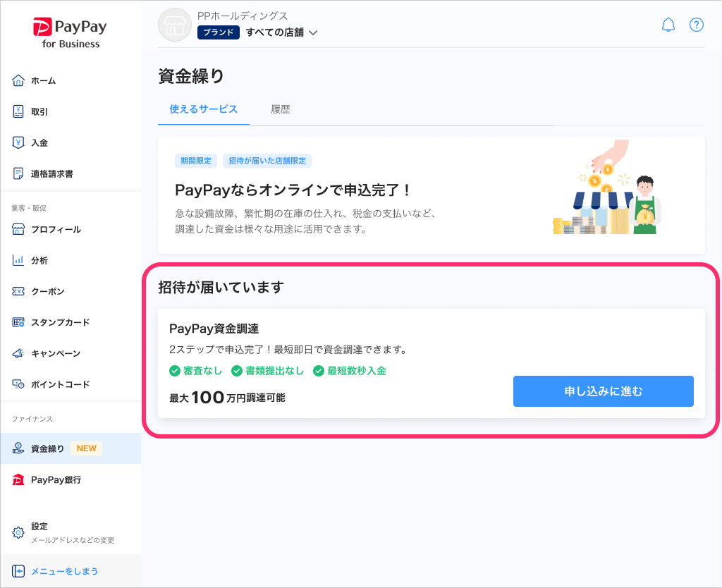Click the キャンペーン megaphone icon
Viewport: 722px width, 588px height.
pos(18,353)
